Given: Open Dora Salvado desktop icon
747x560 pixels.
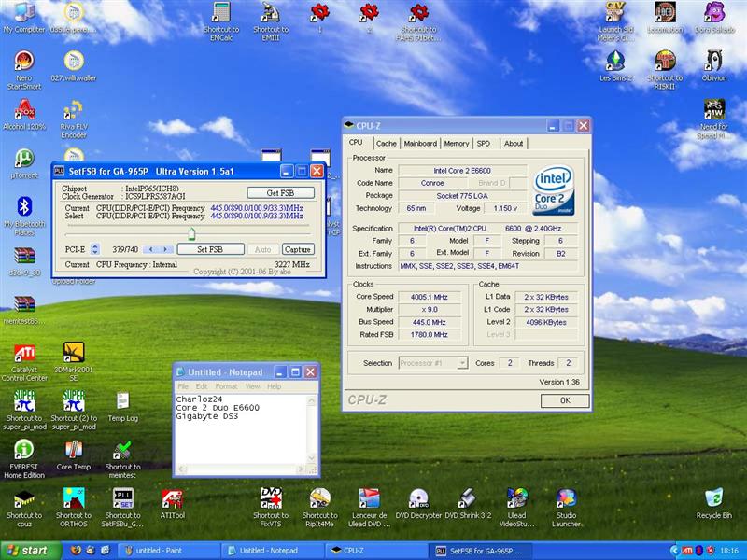Looking at the screenshot, I should click(714, 18).
